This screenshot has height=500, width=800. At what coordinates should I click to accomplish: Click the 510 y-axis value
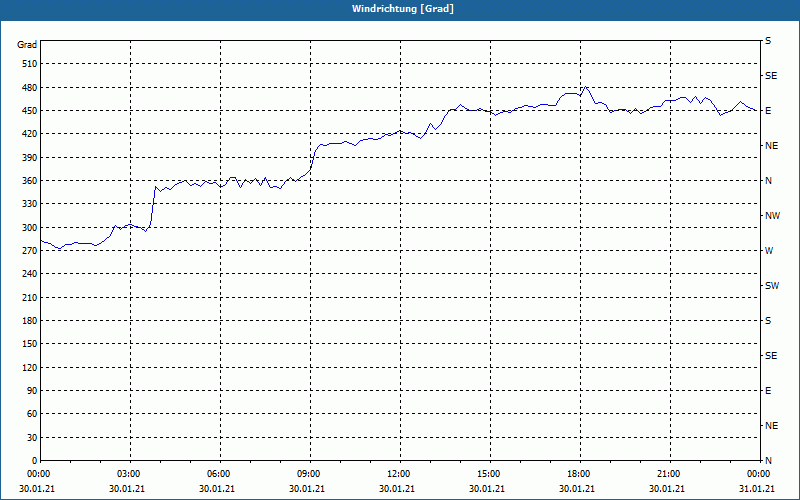(30, 64)
